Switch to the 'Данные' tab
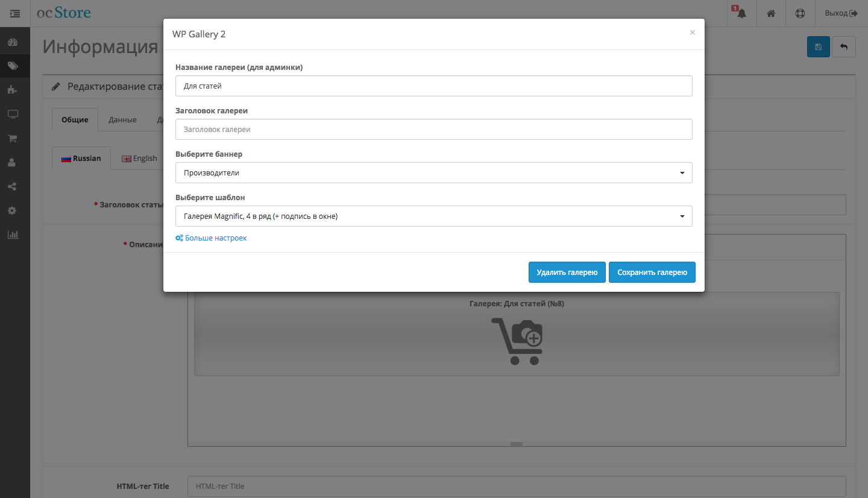 tap(122, 120)
